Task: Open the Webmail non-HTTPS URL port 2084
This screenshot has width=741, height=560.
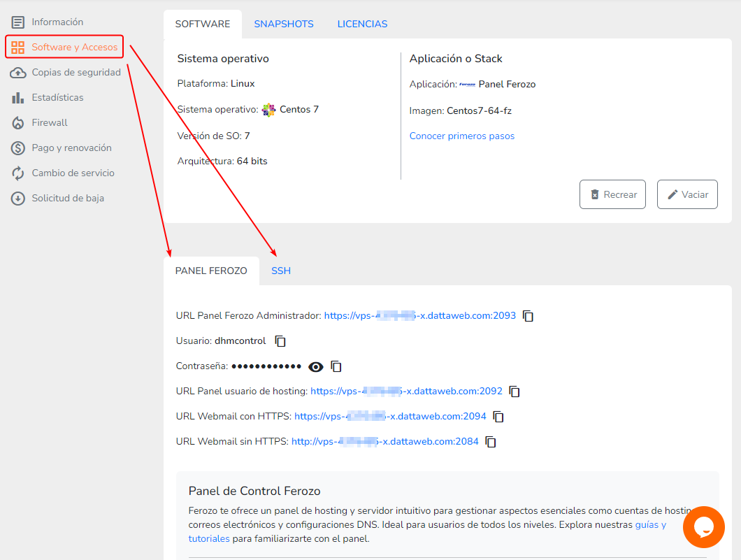Action: click(x=385, y=441)
